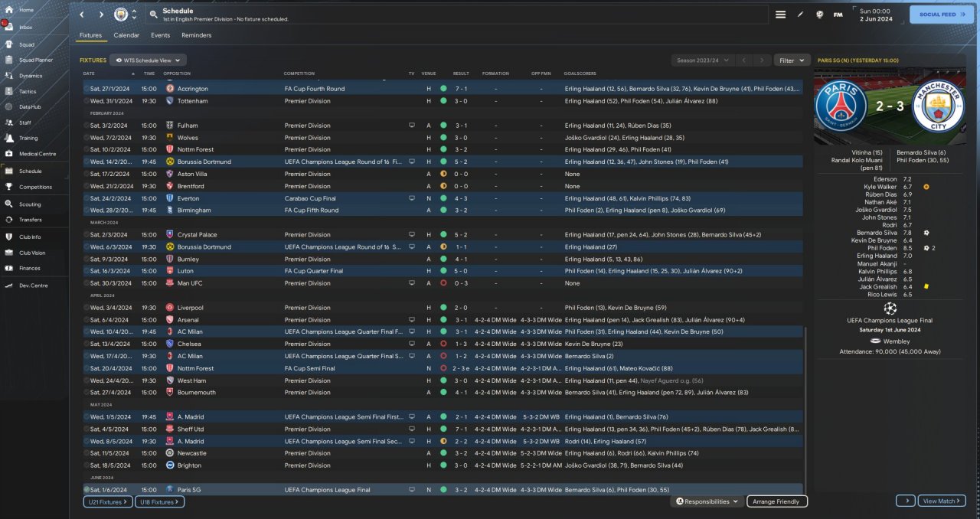The image size is (980, 519).
Task: Click the search magnifier icon
Action: 153,15
